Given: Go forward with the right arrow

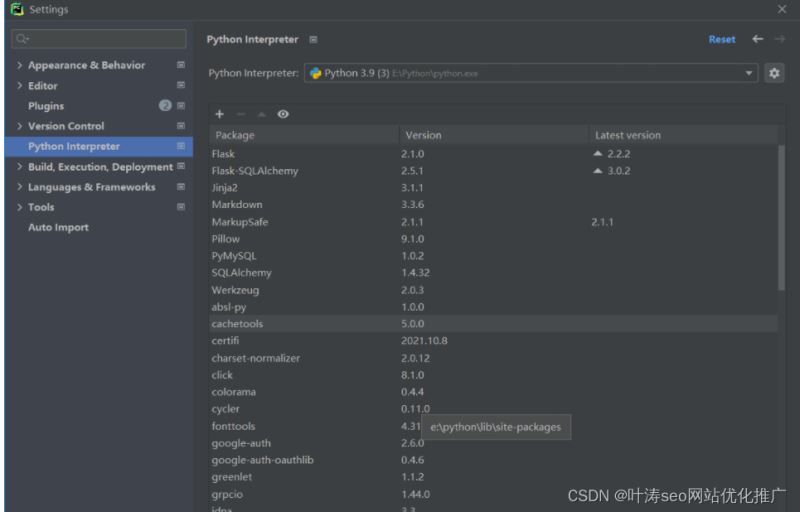Looking at the screenshot, I should pos(780,39).
